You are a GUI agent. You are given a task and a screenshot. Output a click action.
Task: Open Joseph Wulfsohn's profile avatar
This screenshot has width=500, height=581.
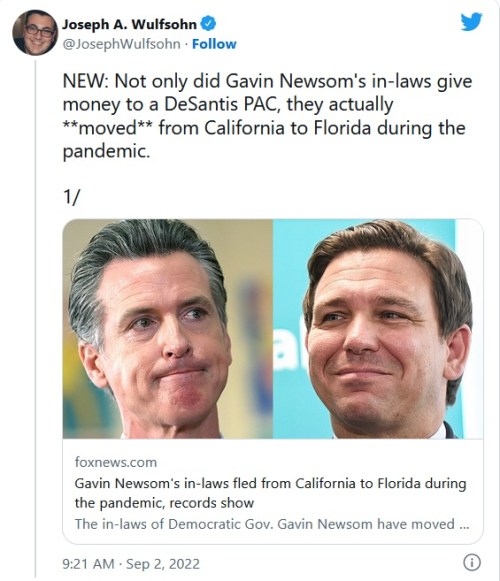coord(35,33)
